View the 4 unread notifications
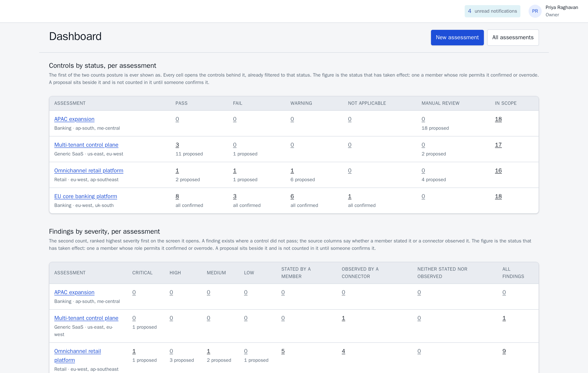This screenshot has height=373, width=588. 492,11
